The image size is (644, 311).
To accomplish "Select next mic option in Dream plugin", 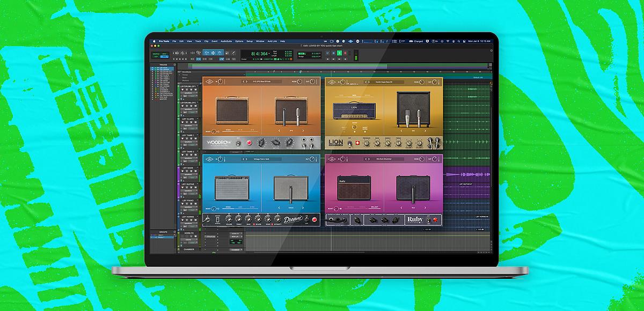I will click(x=303, y=208).
